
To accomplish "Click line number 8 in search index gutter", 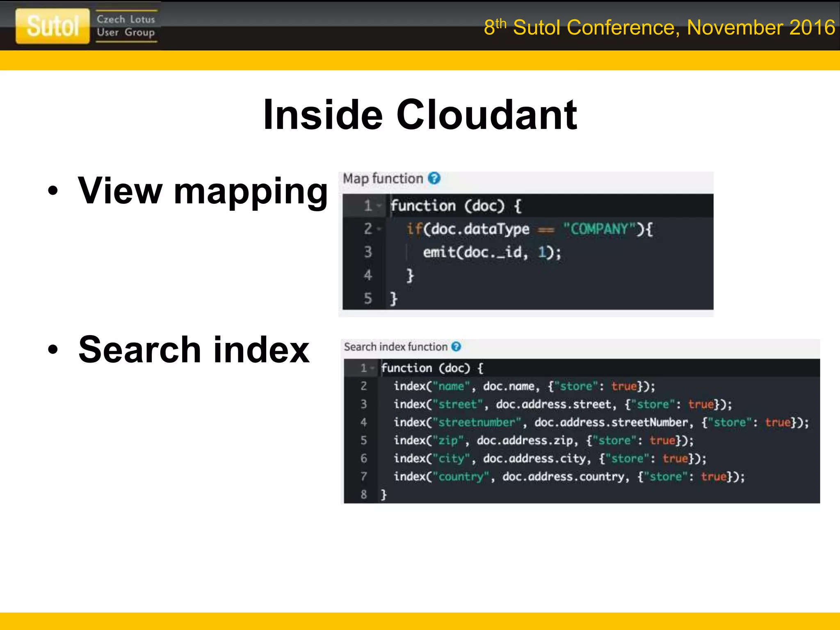I will tap(363, 494).
